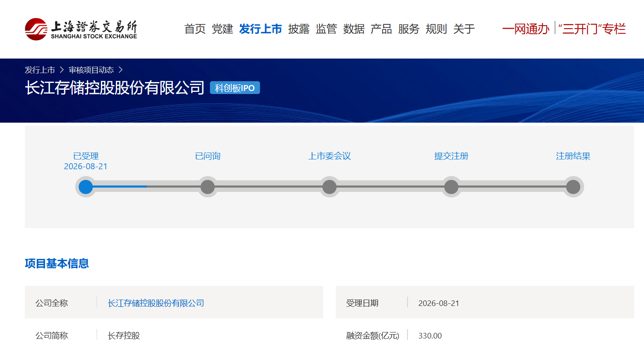
Task: Go to 一网通办 portal link
Action: (x=526, y=29)
